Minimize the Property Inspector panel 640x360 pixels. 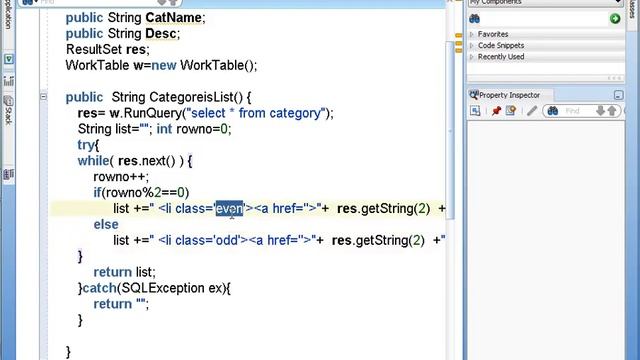click(x=618, y=95)
